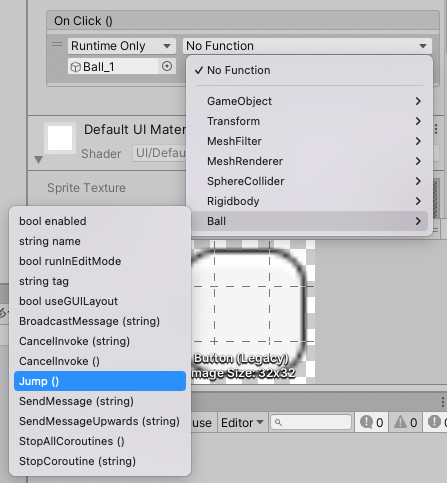Expand the GameObject submenu
Image resolution: width=447 pixels, height=483 pixels.
coord(309,101)
